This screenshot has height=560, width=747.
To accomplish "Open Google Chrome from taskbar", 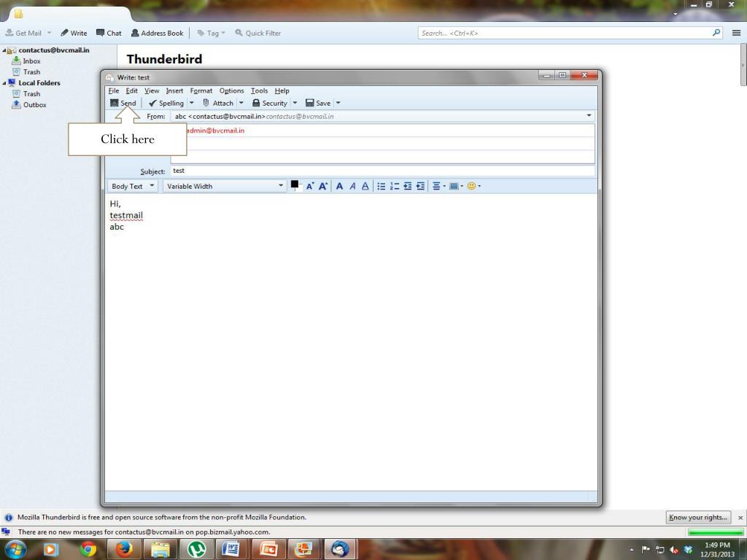I will pyautogui.click(x=88, y=550).
